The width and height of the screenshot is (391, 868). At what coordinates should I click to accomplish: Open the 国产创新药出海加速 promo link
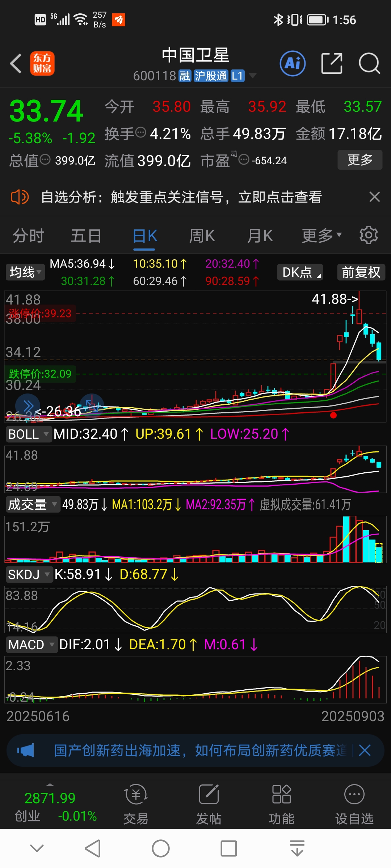(200, 750)
